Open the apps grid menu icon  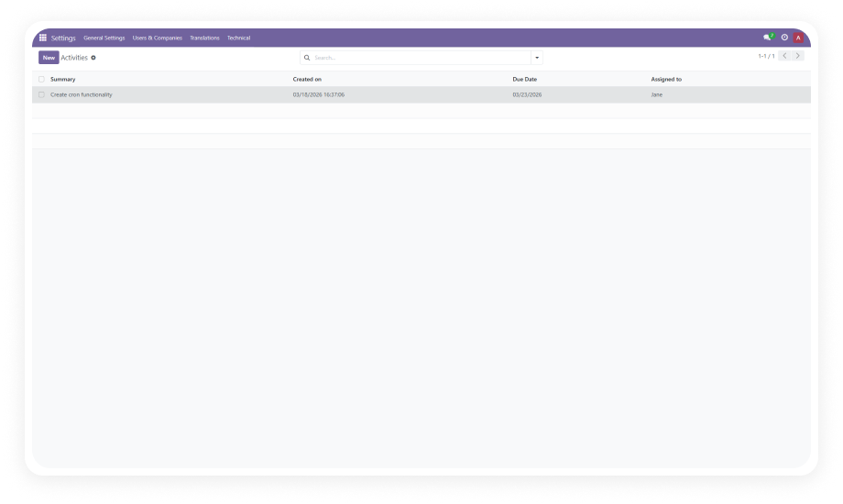click(x=42, y=38)
